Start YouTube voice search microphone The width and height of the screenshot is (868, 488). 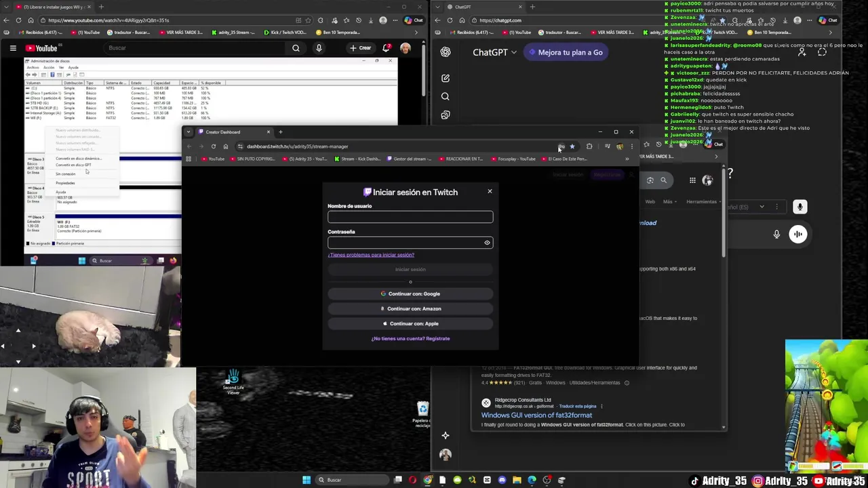tap(319, 48)
